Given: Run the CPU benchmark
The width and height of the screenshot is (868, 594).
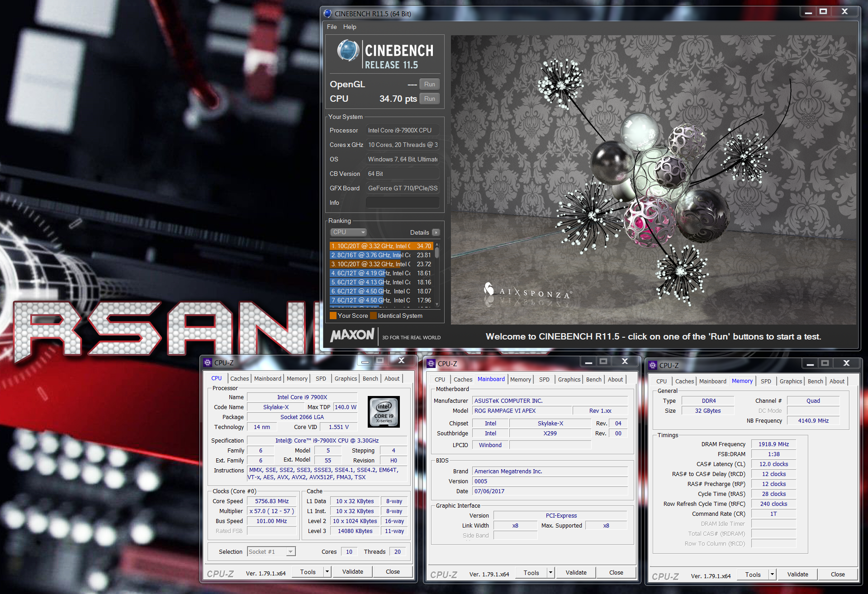Looking at the screenshot, I should pos(429,99).
